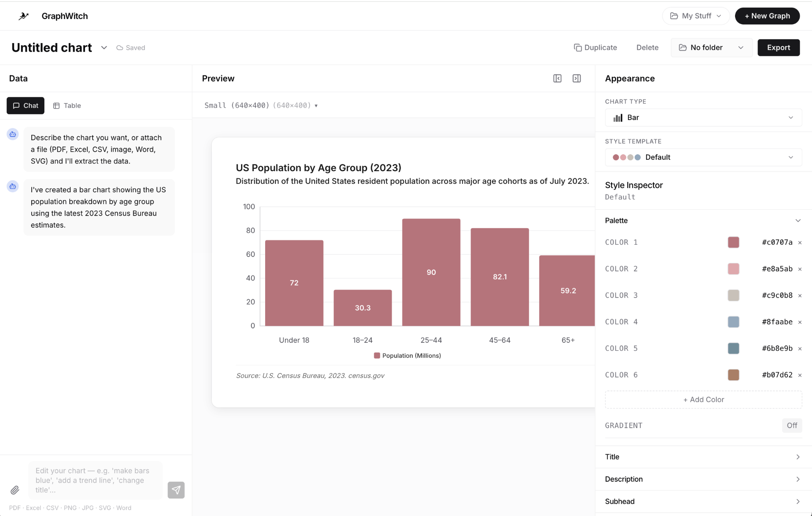Image resolution: width=812 pixels, height=516 pixels.
Task: Click the Population (Millions) legend marker
Action: (x=377, y=355)
